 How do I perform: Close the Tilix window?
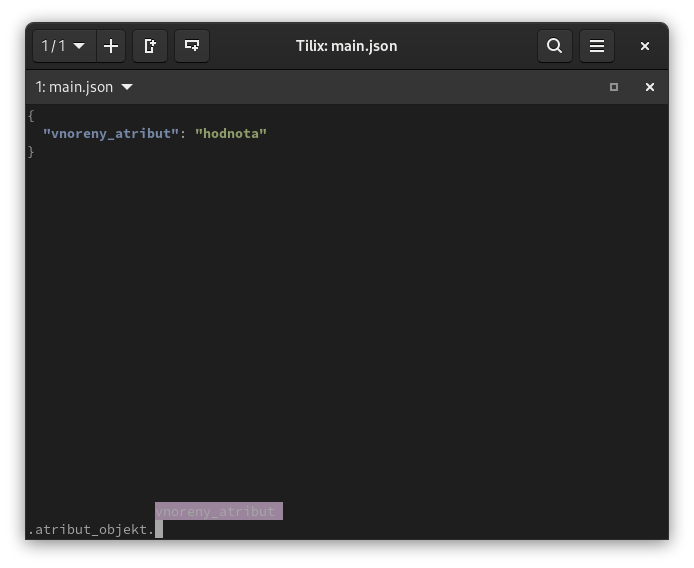[x=645, y=46]
